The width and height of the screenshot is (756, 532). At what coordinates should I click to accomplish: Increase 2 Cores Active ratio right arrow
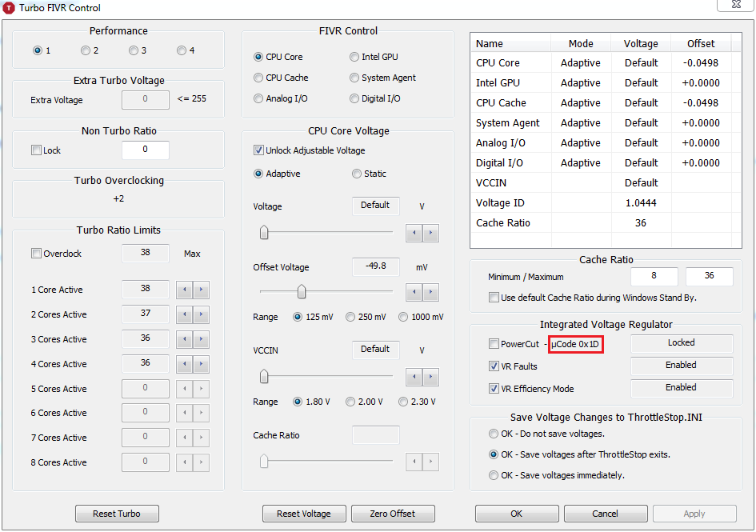coord(201,314)
